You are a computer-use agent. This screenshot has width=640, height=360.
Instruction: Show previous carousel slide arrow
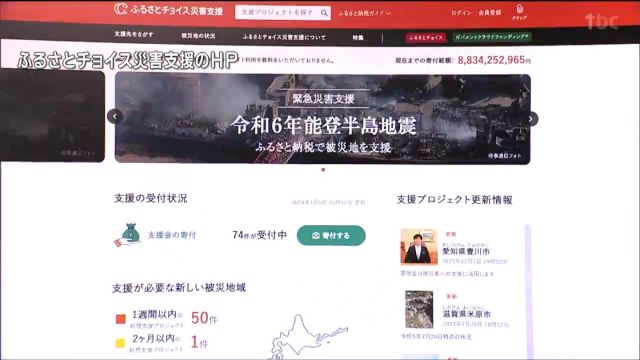(x=115, y=117)
